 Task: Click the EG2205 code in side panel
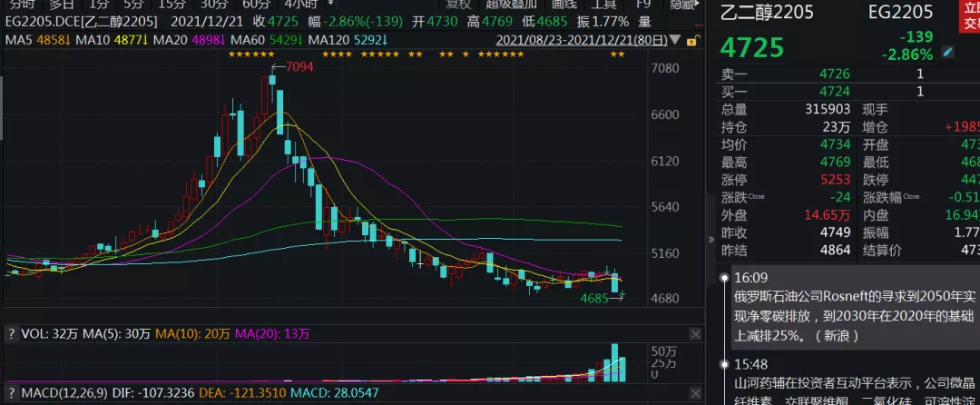click(x=901, y=12)
